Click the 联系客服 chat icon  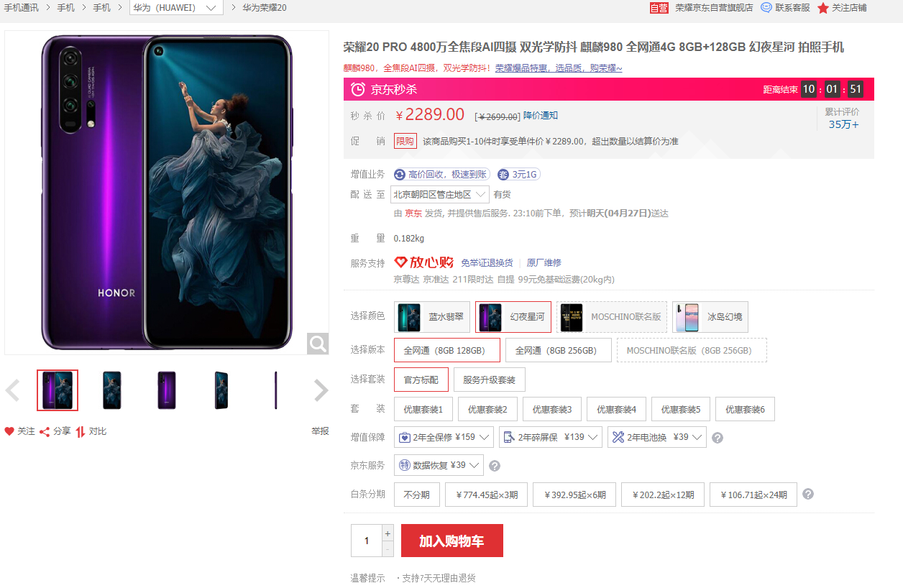click(766, 7)
